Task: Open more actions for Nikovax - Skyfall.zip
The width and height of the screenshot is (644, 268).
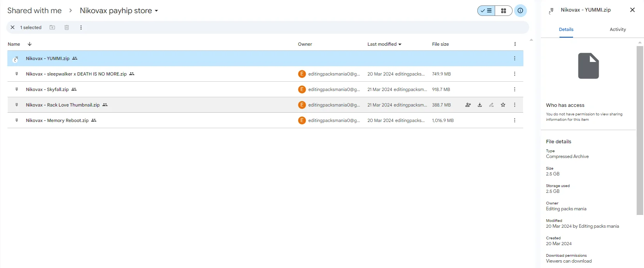Action: tap(515, 89)
